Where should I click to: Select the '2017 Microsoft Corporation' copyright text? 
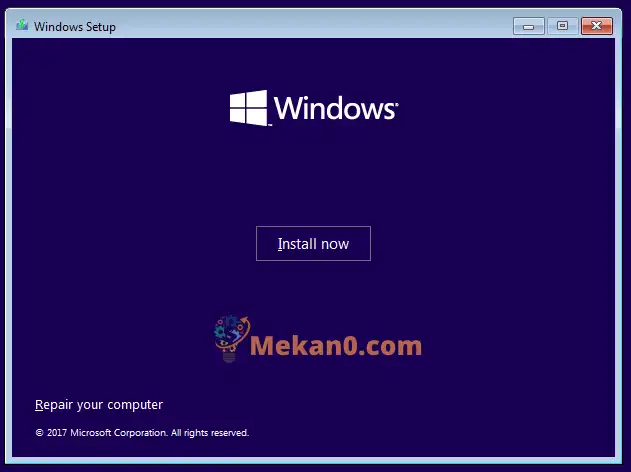142,433
